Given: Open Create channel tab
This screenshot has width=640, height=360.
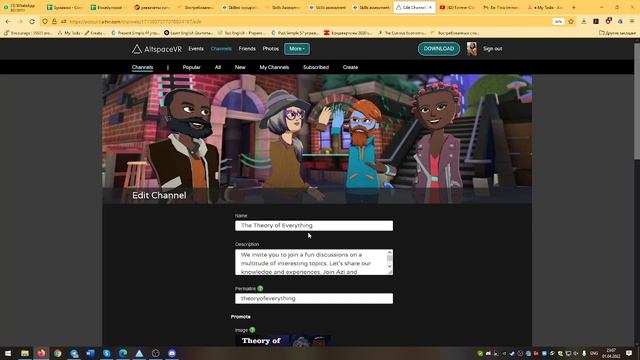Looking at the screenshot, I should point(350,67).
